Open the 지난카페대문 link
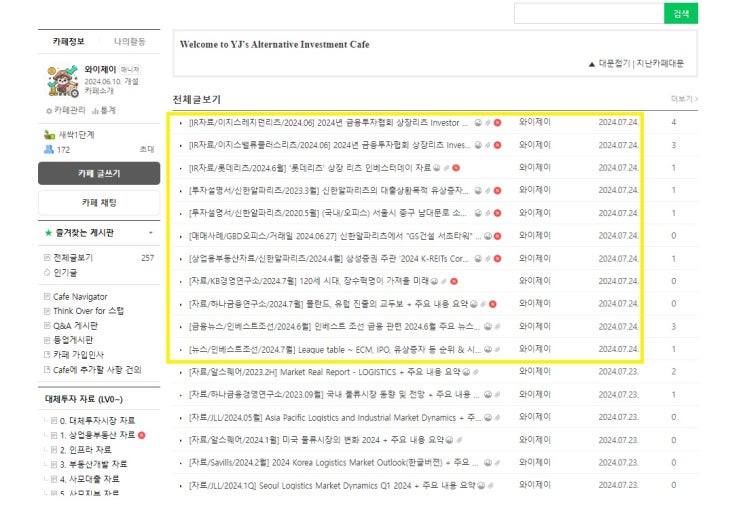The width and height of the screenshot is (743, 526). tap(660, 63)
